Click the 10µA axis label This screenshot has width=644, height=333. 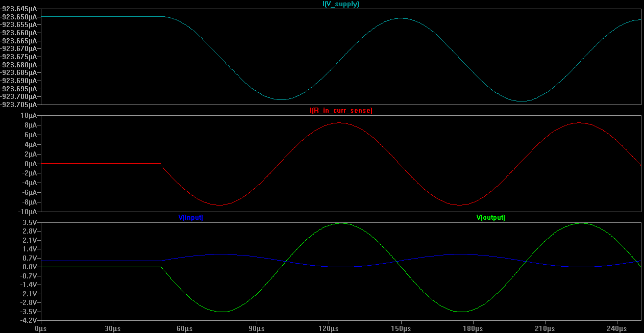29,116
